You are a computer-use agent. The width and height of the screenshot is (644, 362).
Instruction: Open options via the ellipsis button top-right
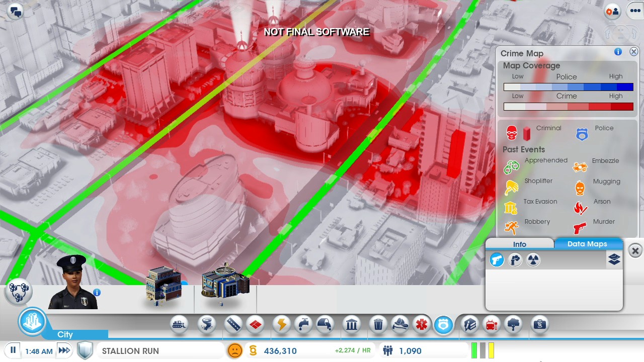tap(634, 11)
